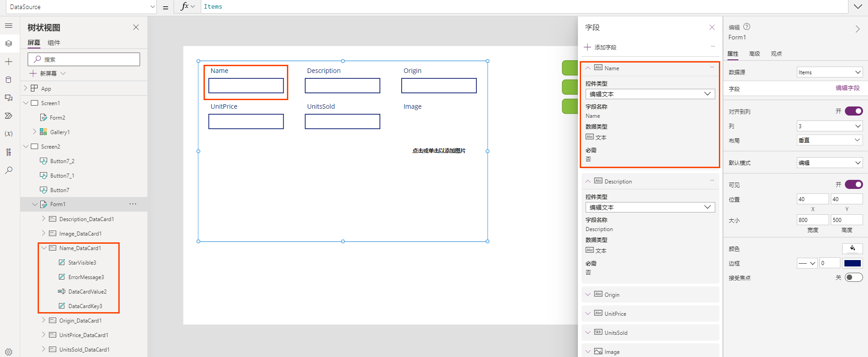Image resolution: width=868 pixels, height=357 pixels.
Task: Open the new screen dropdown arrow
Action: [63, 73]
